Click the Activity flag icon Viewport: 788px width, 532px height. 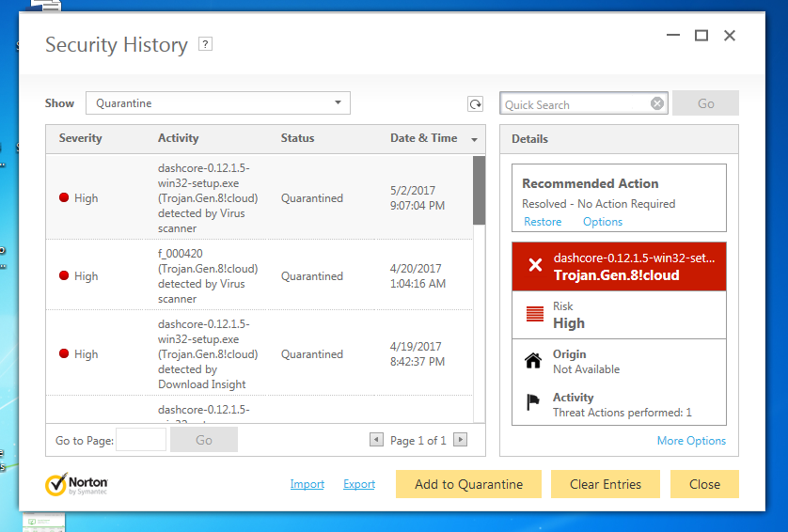533,402
